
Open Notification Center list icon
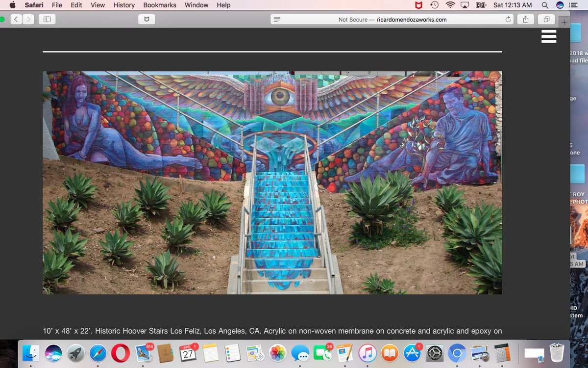(x=574, y=5)
